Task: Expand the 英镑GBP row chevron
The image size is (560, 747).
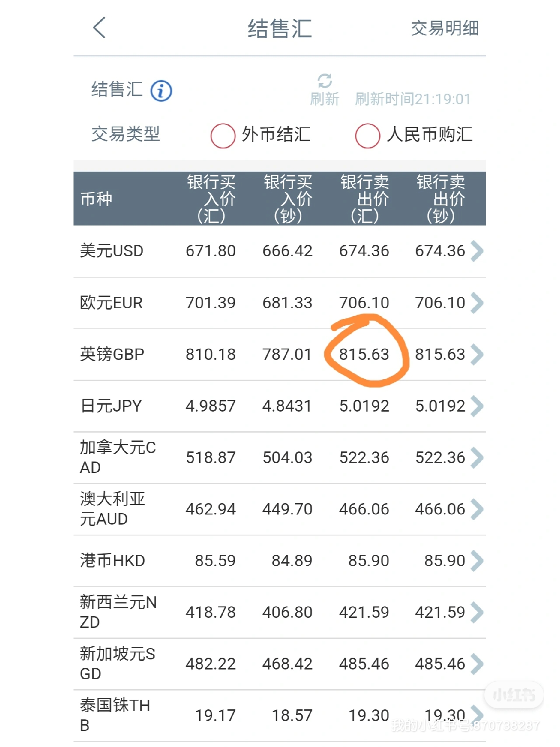Action: [477, 354]
